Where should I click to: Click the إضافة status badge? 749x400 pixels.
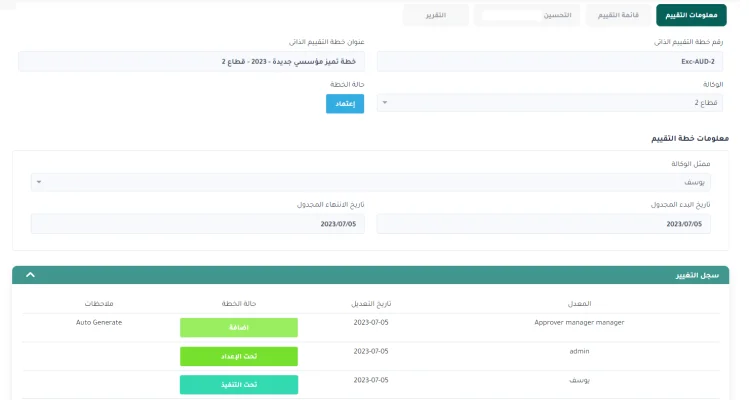coord(239,327)
